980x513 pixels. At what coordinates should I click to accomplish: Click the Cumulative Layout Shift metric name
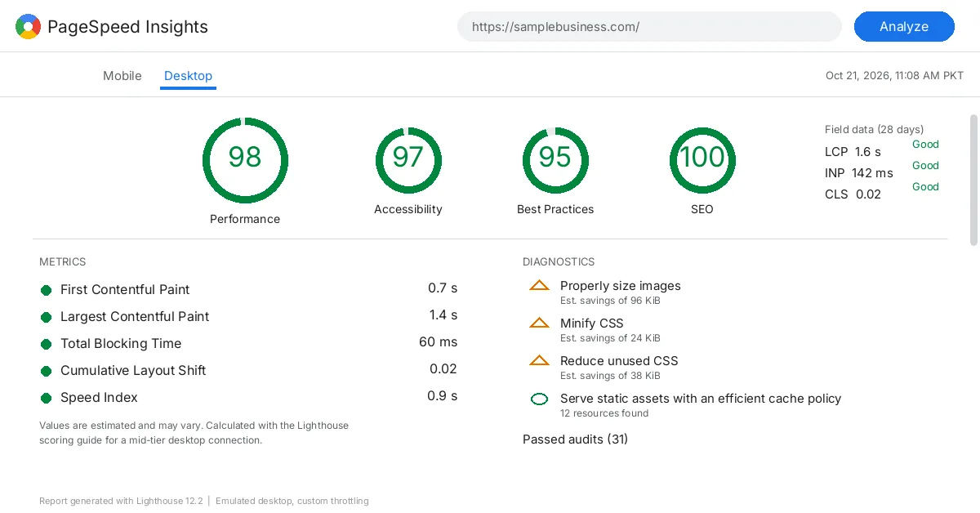tap(133, 371)
